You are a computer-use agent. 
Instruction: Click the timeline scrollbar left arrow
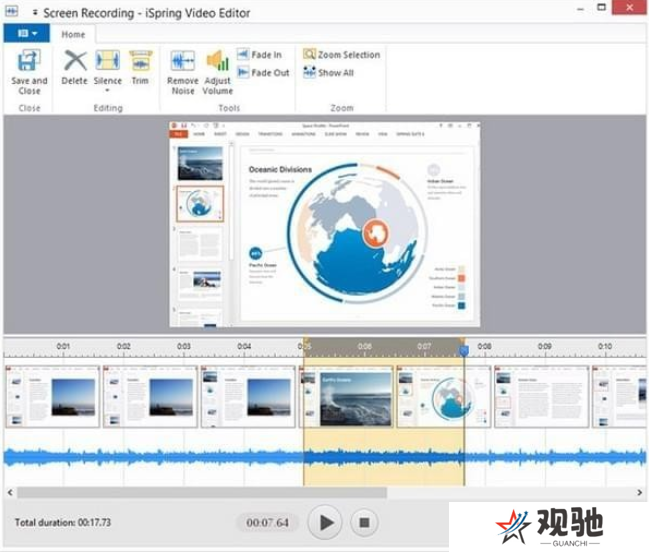[10, 492]
